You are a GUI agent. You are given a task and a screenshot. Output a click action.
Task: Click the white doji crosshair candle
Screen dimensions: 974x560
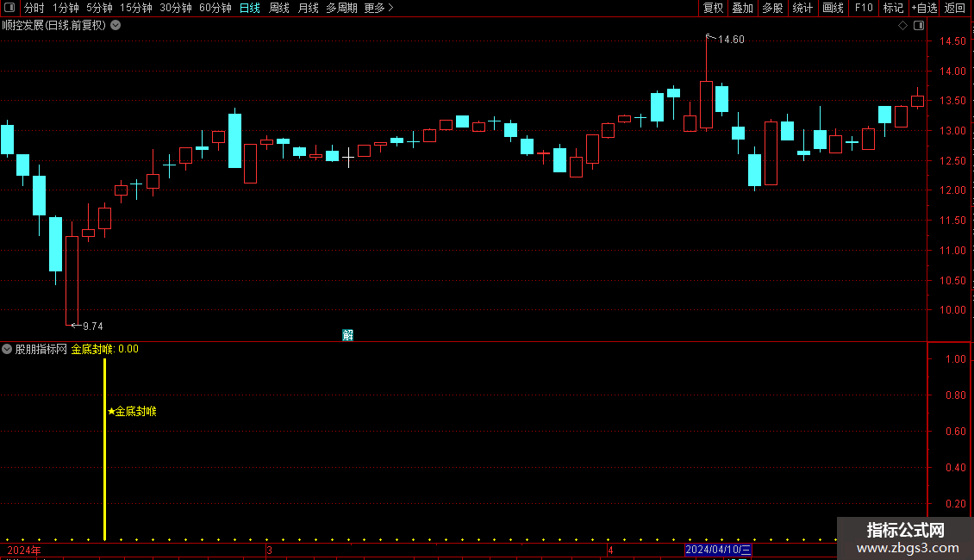click(348, 157)
